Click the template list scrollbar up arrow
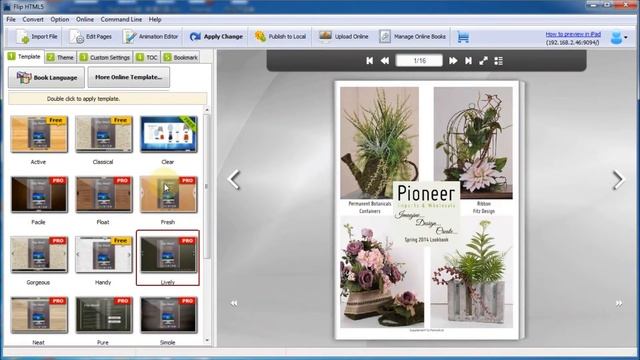The height and width of the screenshot is (360, 640). [207, 110]
